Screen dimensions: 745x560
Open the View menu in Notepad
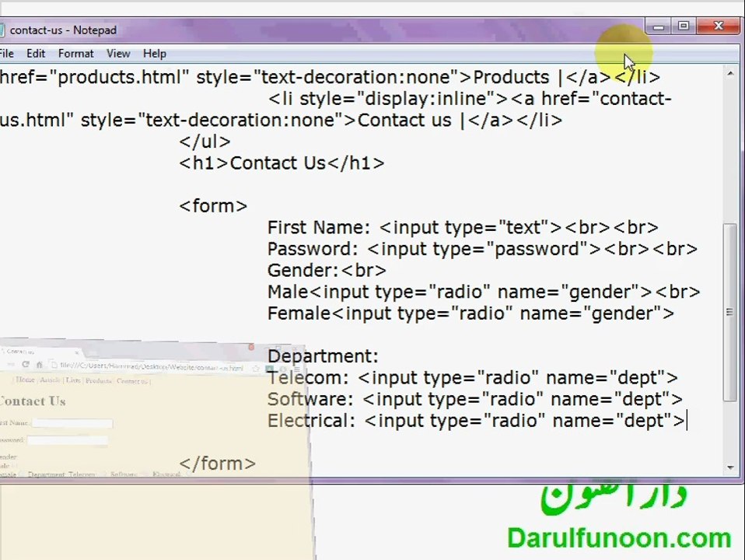(118, 54)
